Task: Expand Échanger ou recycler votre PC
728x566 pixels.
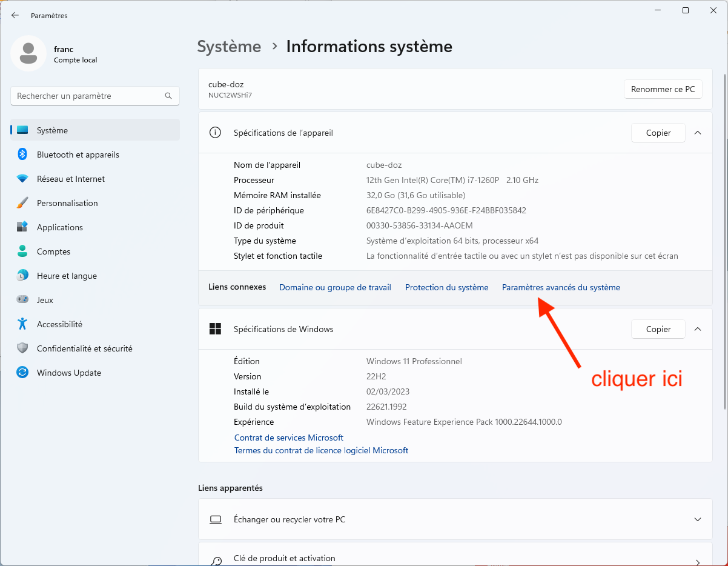Action: 698,519
